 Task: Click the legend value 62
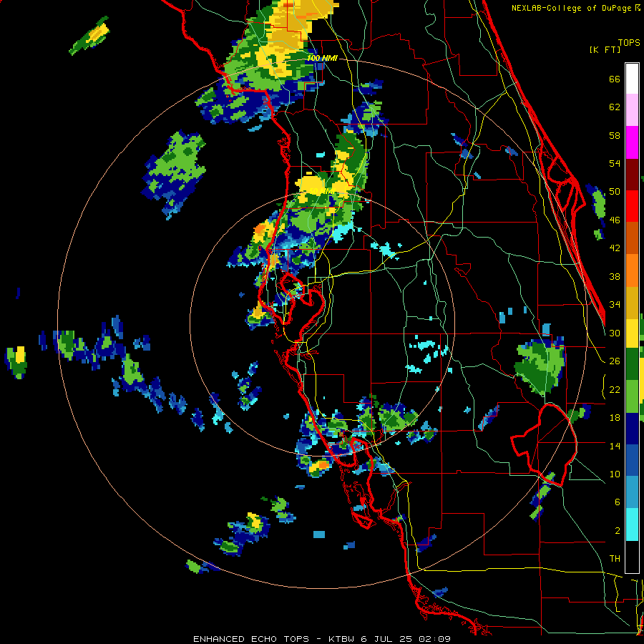(615, 107)
